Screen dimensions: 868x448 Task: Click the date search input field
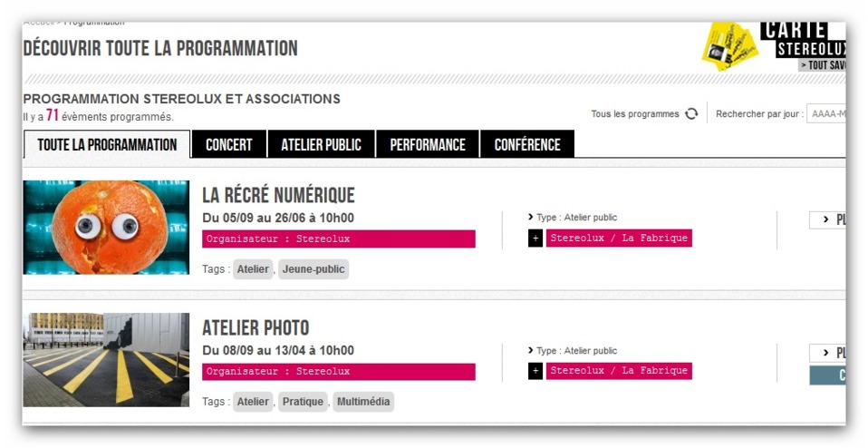tap(825, 114)
